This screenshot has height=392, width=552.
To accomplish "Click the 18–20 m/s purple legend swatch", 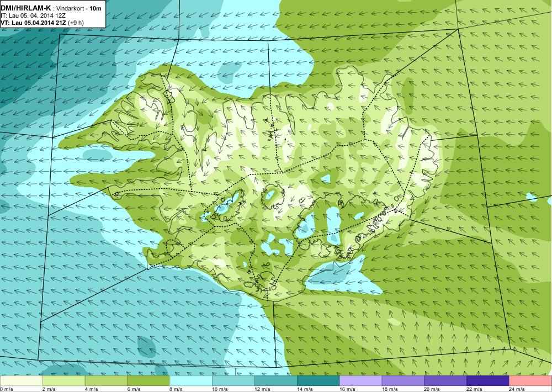I will tap(403, 381).
